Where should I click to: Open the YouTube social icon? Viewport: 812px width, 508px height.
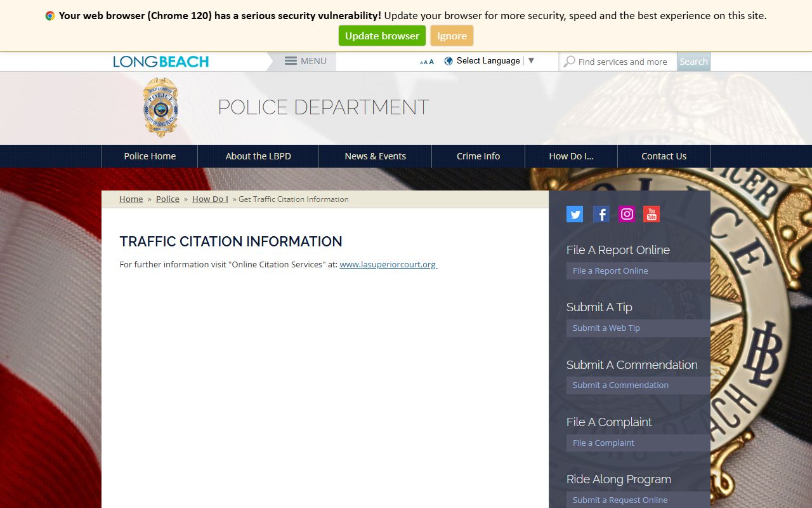tap(652, 214)
